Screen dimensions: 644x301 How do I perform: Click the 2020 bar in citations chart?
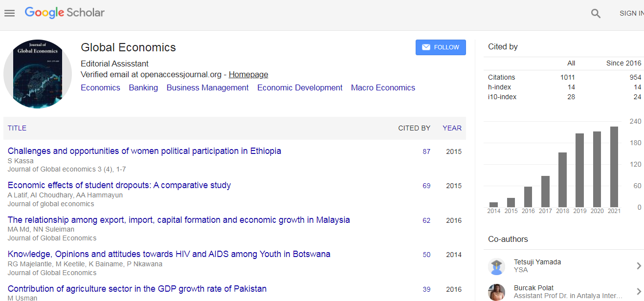pyautogui.click(x=597, y=169)
